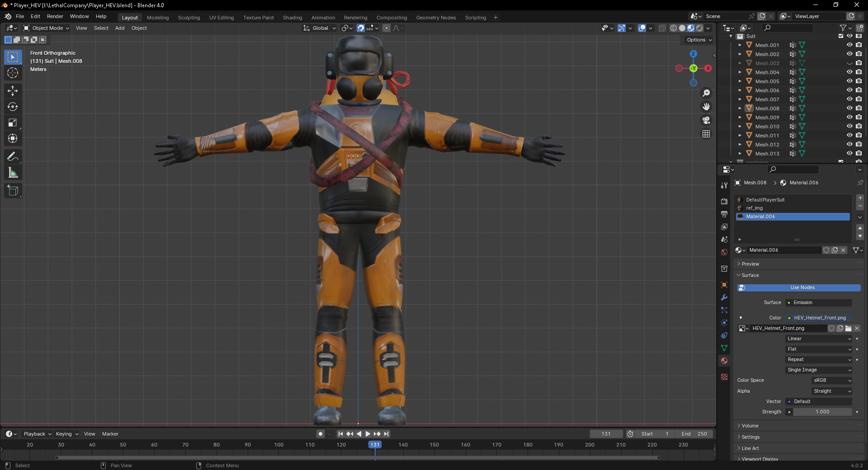The image size is (868, 470).
Task: Toggle camera view icon in viewport
Action: [x=706, y=120]
